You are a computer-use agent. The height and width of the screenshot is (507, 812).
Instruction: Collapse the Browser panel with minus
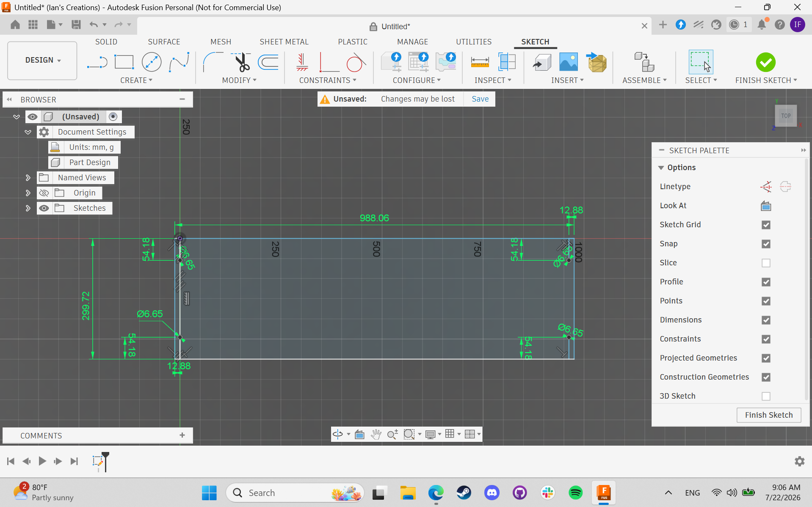182,99
